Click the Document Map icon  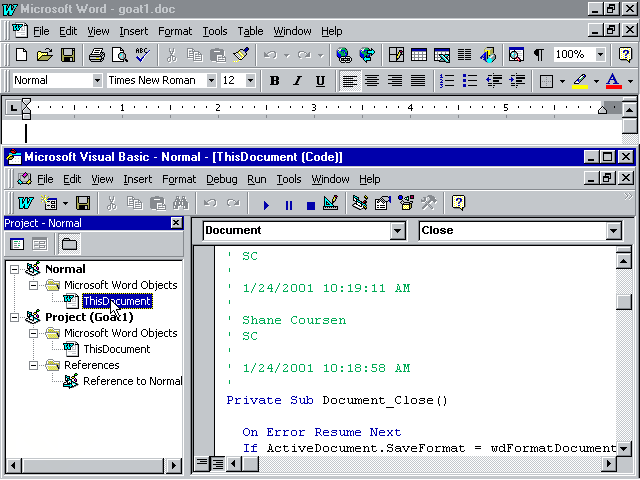(516, 55)
